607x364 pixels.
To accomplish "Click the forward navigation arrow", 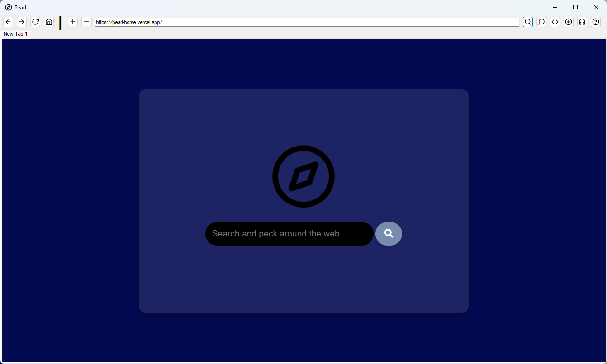I will (21, 21).
